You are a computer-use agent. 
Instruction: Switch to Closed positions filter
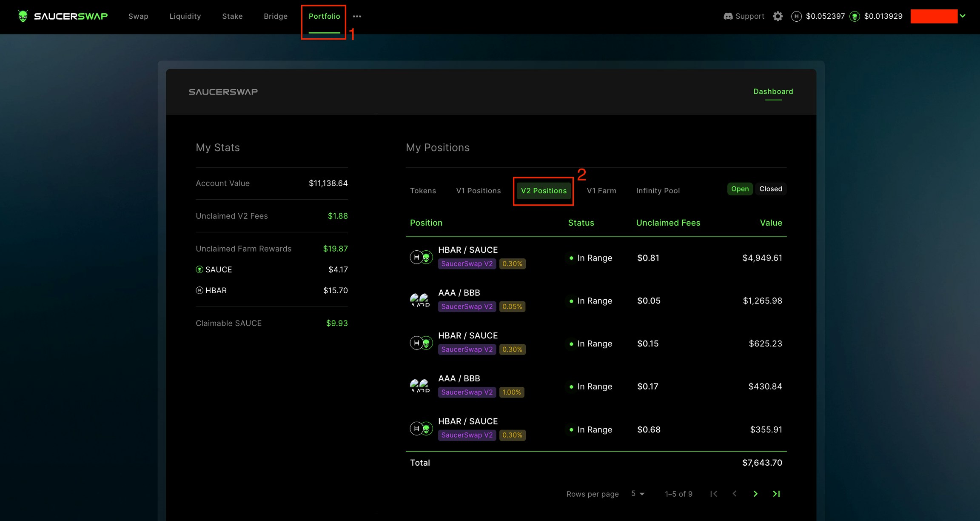[770, 189]
